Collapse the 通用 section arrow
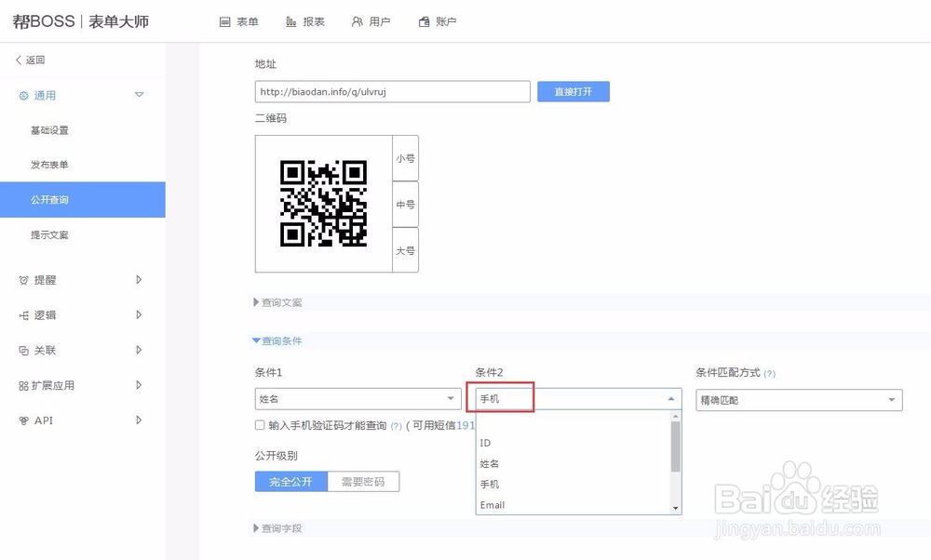Screen dimensions: 931x560 point(139,95)
